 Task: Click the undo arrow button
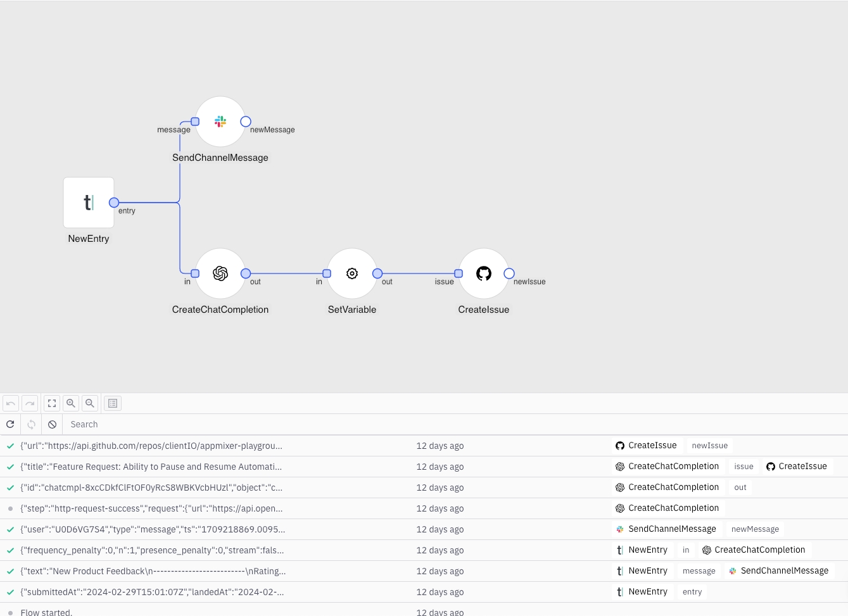[11, 403]
